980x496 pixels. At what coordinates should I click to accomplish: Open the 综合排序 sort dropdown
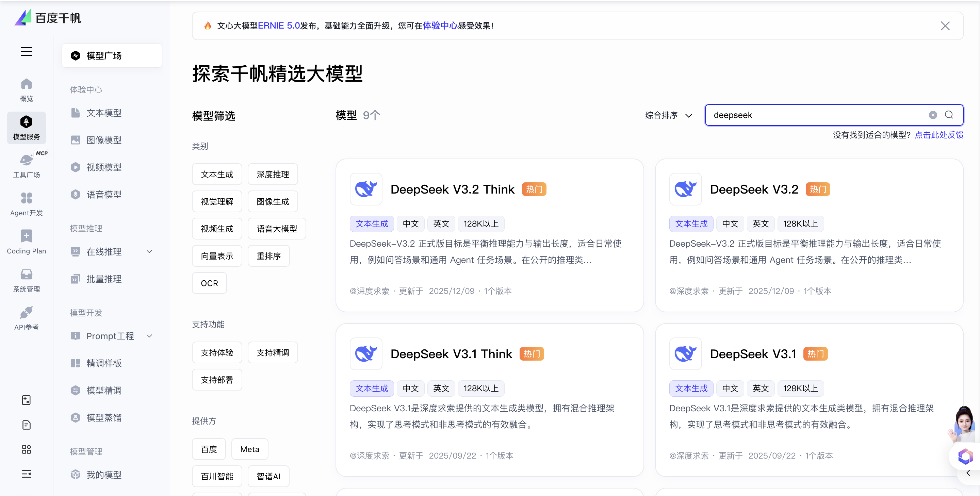(668, 115)
